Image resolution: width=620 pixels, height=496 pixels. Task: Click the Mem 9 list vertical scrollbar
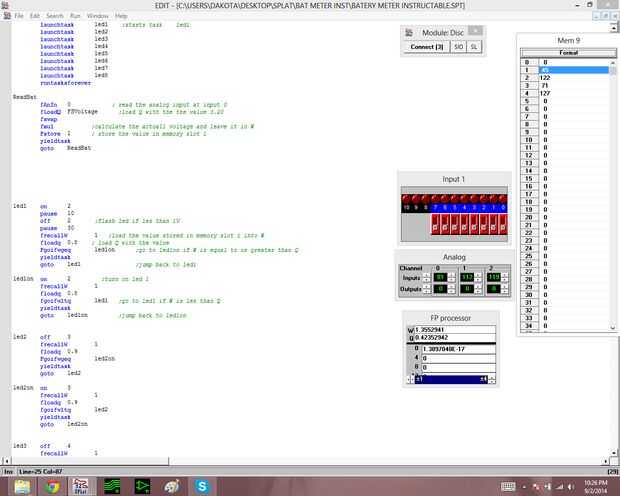click(613, 195)
